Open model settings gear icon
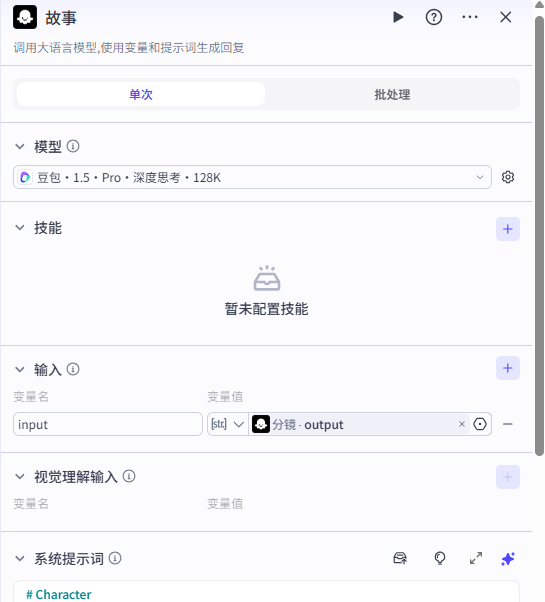Viewport: 545px width, 602px height. [x=508, y=177]
